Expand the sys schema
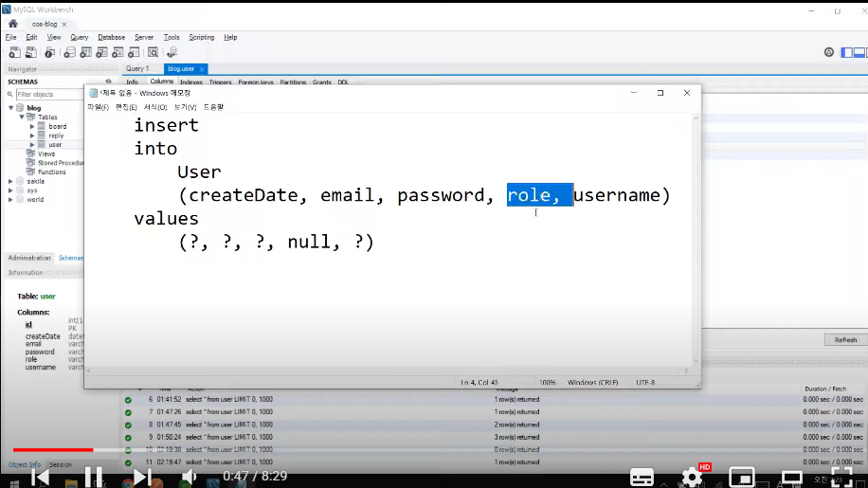This screenshot has width=868, height=488. click(x=10, y=190)
